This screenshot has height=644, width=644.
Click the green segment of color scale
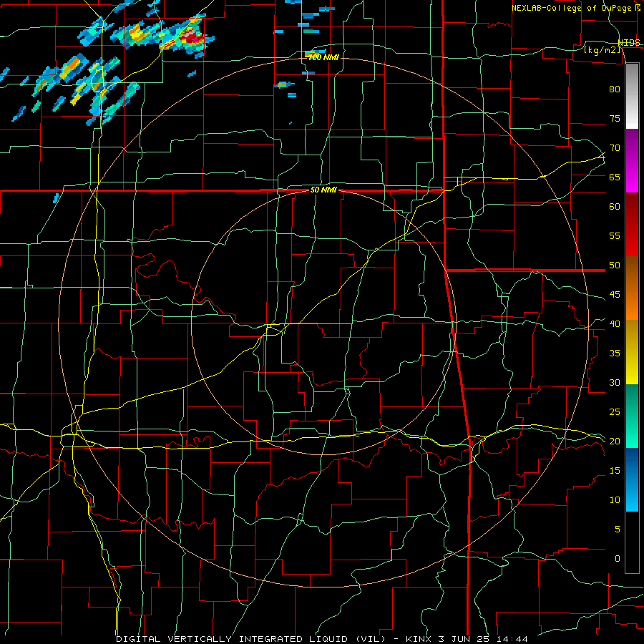pos(632,416)
